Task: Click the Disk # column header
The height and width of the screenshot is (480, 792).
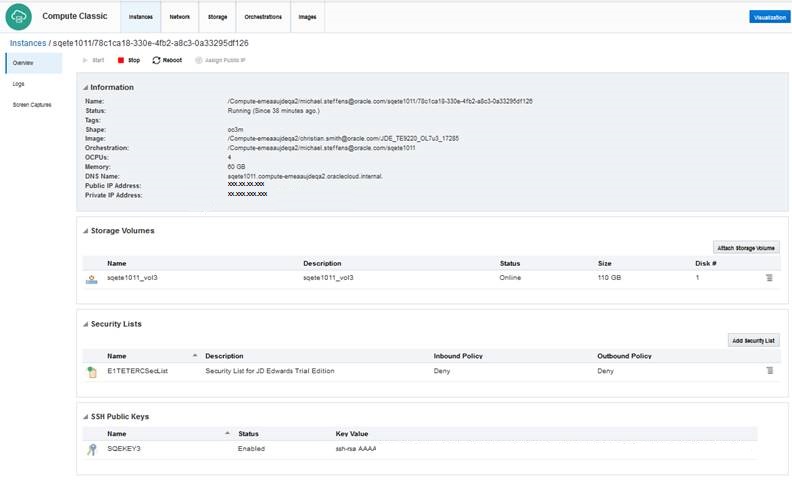Action: click(x=706, y=263)
